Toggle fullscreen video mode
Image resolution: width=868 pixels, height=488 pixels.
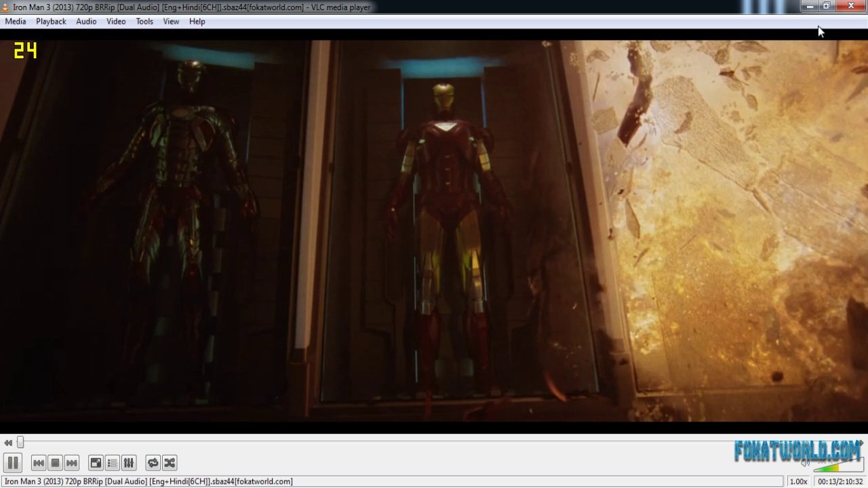pos(96,463)
